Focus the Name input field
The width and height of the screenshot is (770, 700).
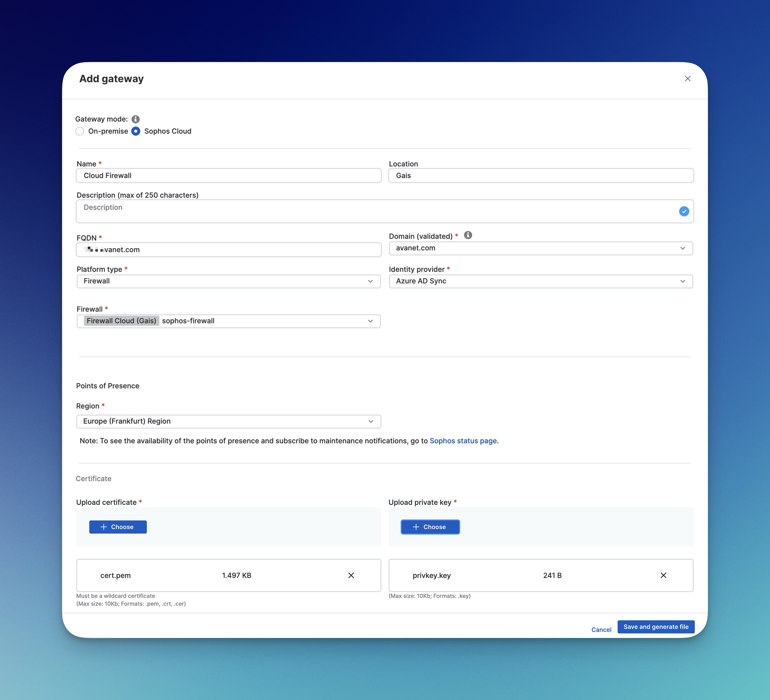click(x=228, y=176)
